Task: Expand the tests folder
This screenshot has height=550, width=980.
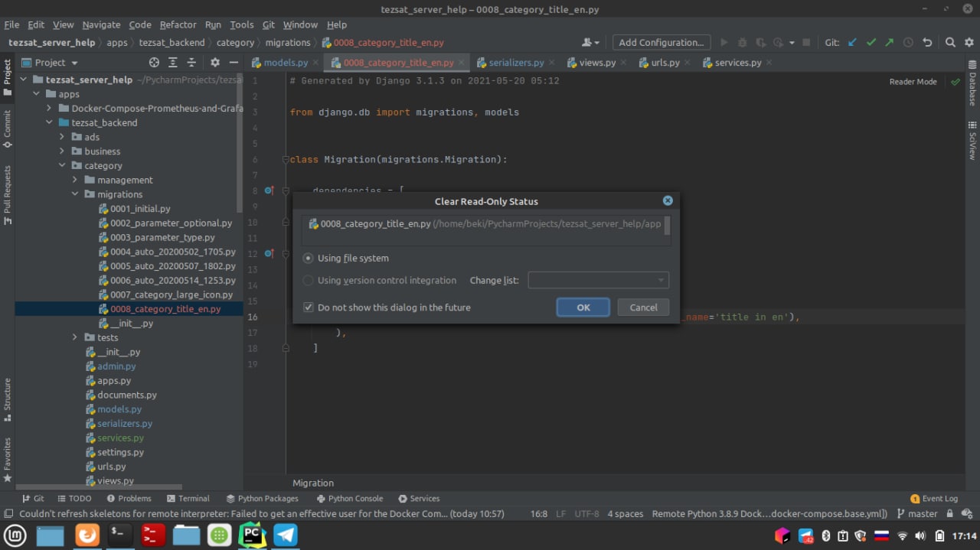Action: tap(75, 337)
